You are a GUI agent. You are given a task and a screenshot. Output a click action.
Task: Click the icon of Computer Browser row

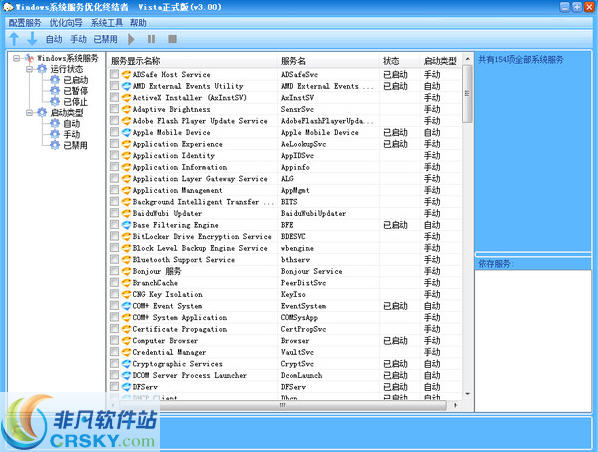126,341
